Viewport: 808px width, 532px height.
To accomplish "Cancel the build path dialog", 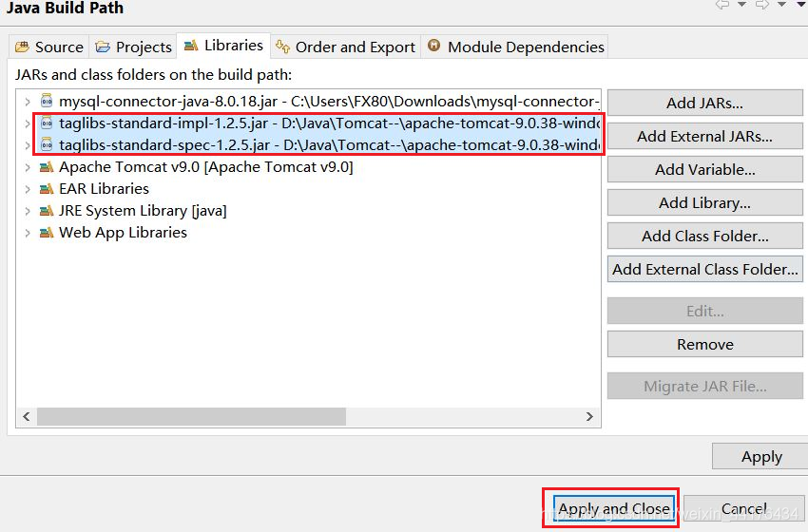I will (x=744, y=508).
